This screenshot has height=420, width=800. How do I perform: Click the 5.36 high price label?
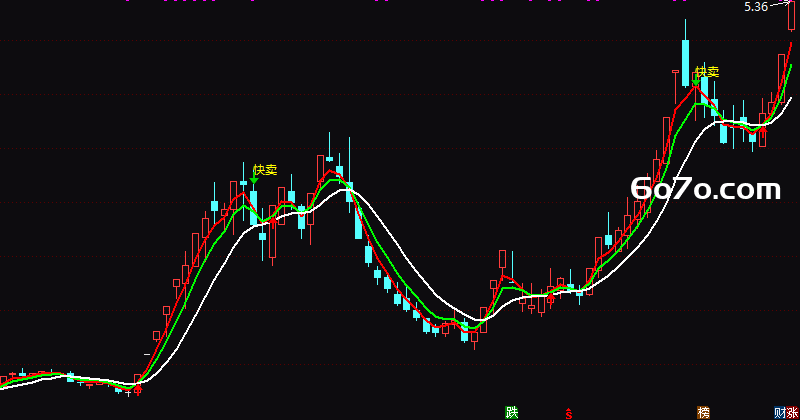pyautogui.click(x=756, y=7)
